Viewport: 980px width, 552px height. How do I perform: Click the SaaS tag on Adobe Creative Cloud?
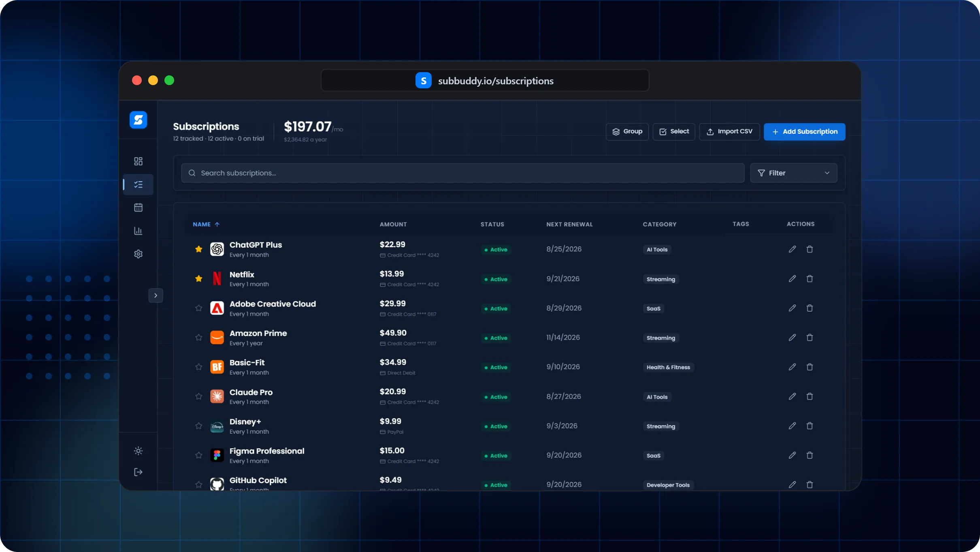(653, 309)
